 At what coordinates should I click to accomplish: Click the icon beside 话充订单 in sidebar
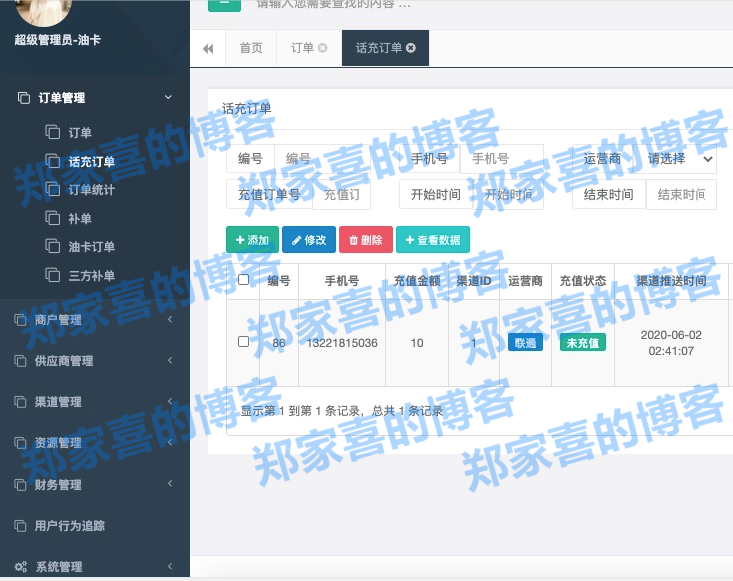[x=52, y=161]
